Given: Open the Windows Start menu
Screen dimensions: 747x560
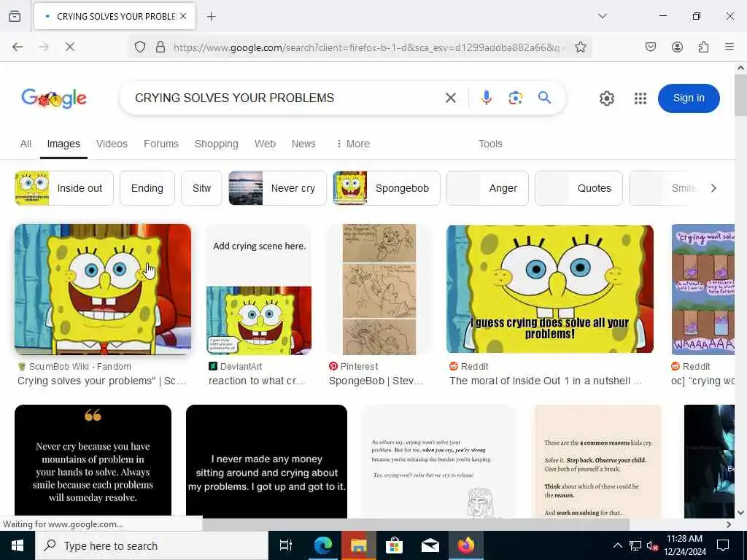Looking at the screenshot, I should [18, 545].
